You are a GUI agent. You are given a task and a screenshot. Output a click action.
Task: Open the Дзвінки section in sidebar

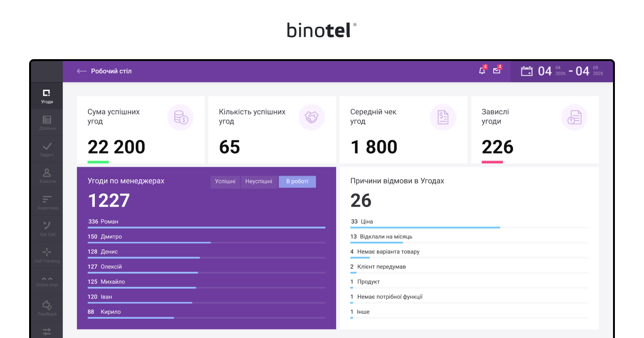click(x=46, y=123)
